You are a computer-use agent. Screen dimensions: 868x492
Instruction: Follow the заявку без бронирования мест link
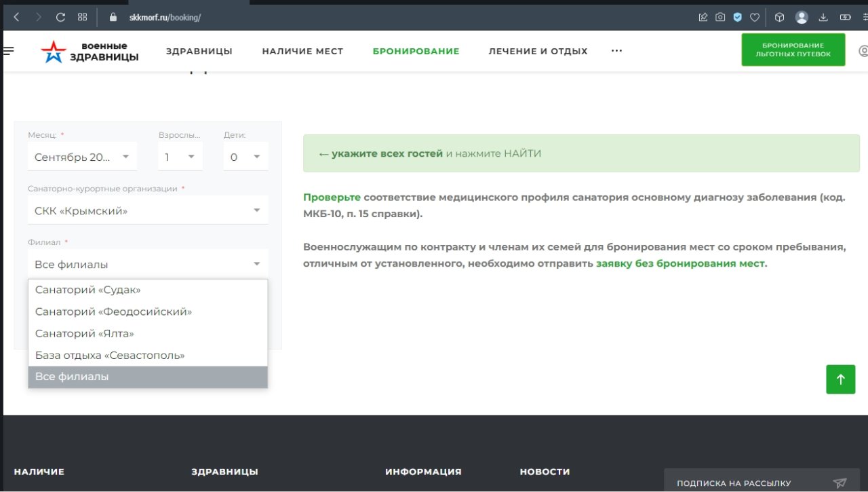point(680,264)
